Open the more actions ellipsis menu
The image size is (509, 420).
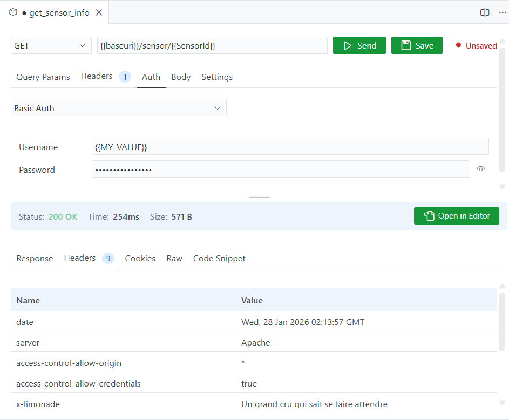pos(503,12)
